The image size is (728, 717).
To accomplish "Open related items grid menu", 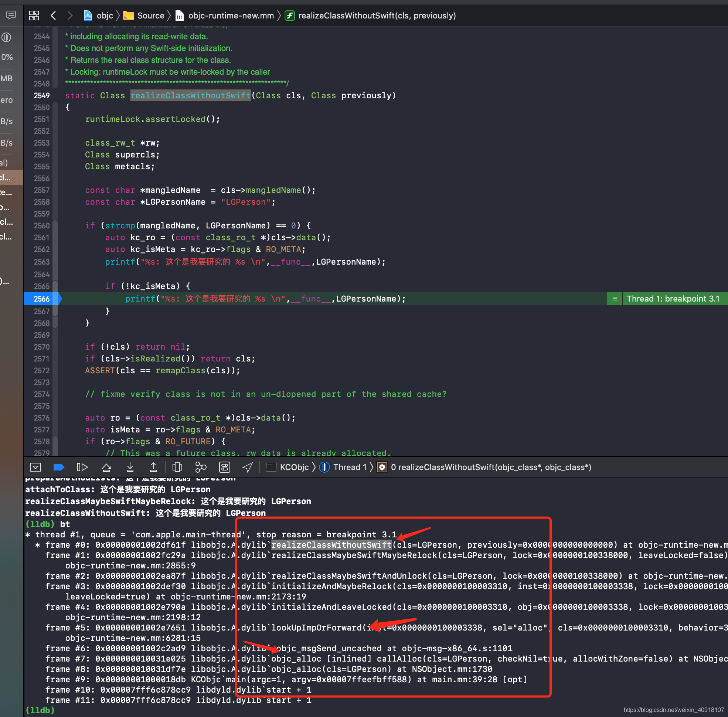I will pos(34,16).
